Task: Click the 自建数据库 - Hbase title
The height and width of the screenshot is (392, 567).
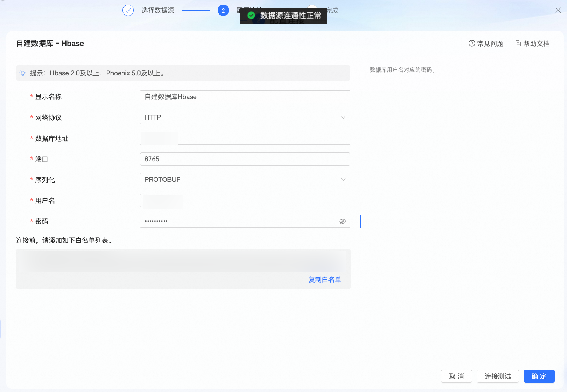Action: click(x=50, y=44)
